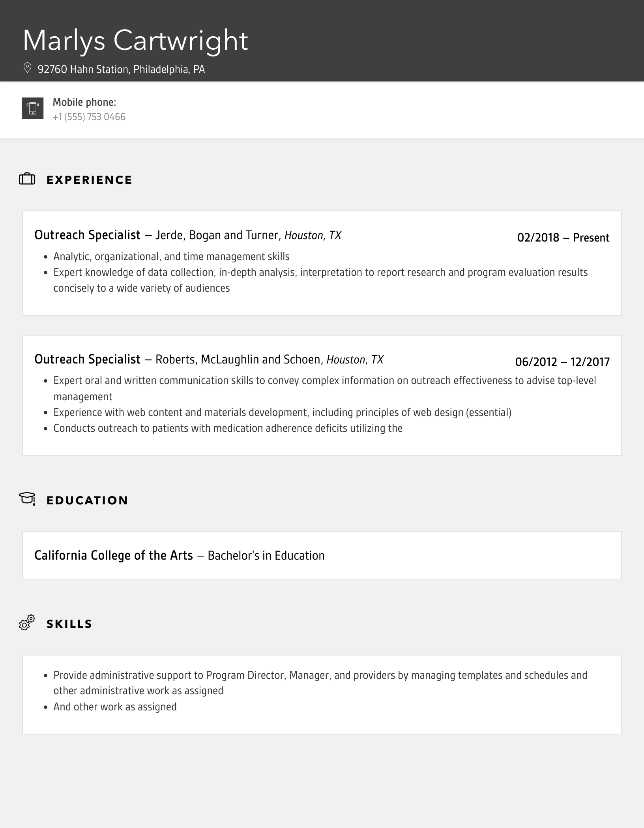Click the EDUCATION section heading

pyautogui.click(x=87, y=500)
